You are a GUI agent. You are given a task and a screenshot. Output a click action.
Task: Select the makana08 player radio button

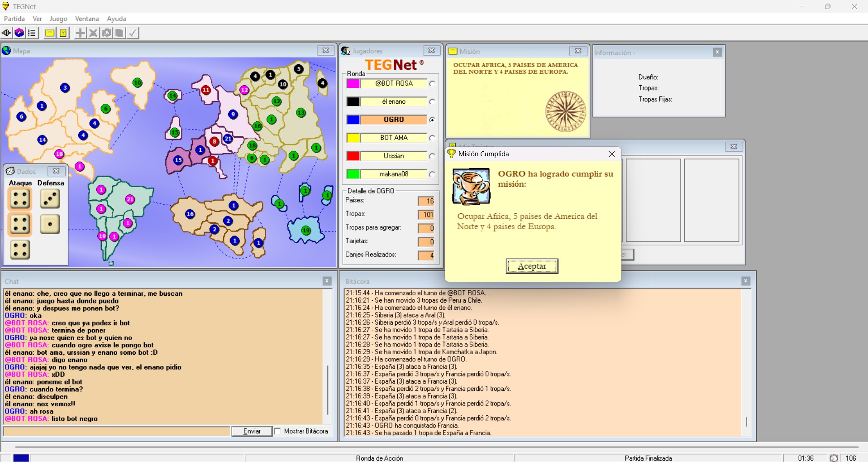[432, 174]
